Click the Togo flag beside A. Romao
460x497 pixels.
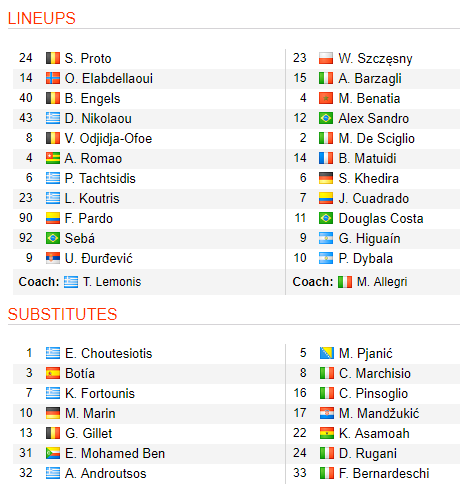53,158
